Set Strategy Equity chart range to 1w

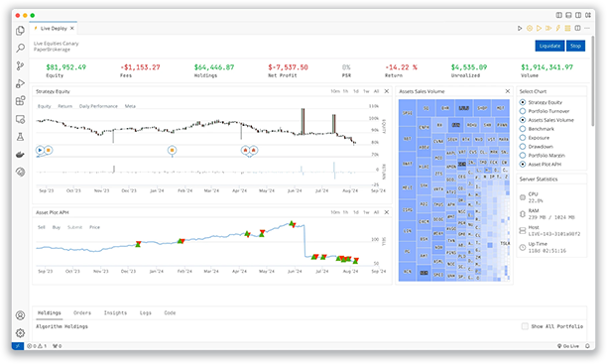366,91
